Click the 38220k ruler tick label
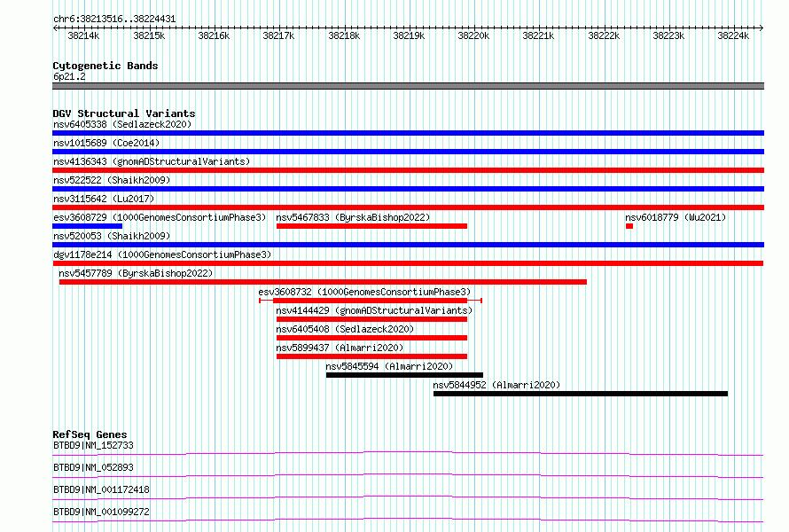Viewport: 789px width, 532px height. [x=473, y=35]
